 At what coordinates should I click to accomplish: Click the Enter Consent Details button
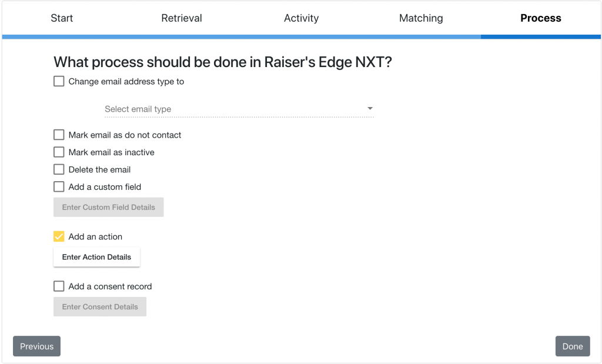point(99,306)
